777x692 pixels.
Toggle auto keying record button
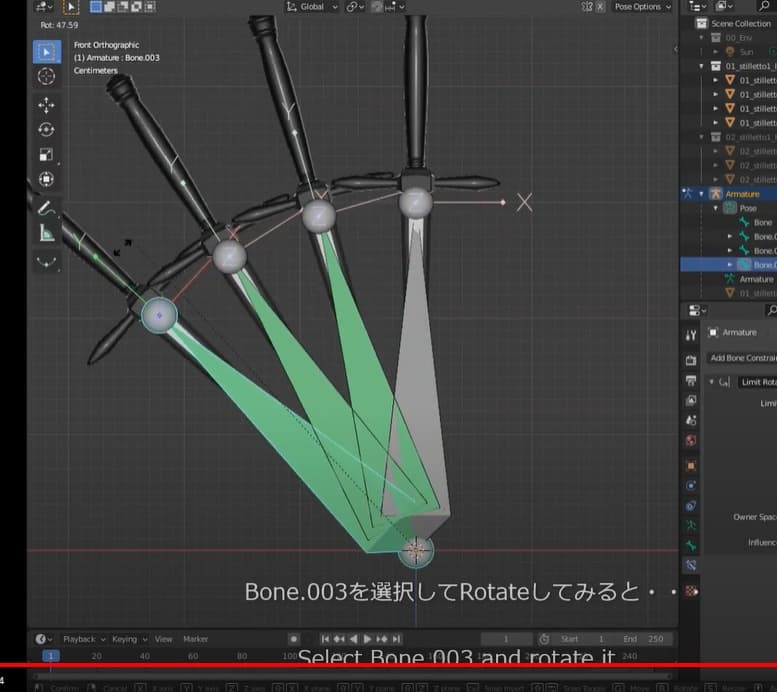pos(293,639)
